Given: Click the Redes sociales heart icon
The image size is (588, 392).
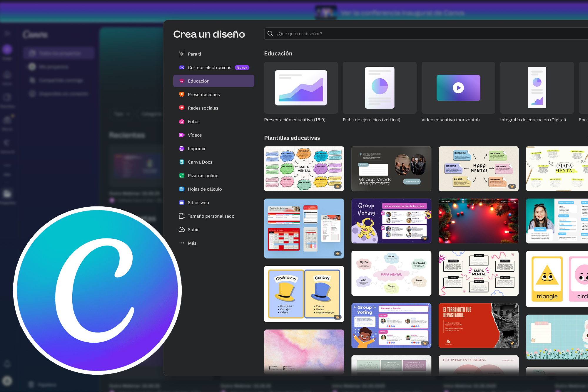Looking at the screenshot, I should point(182,108).
